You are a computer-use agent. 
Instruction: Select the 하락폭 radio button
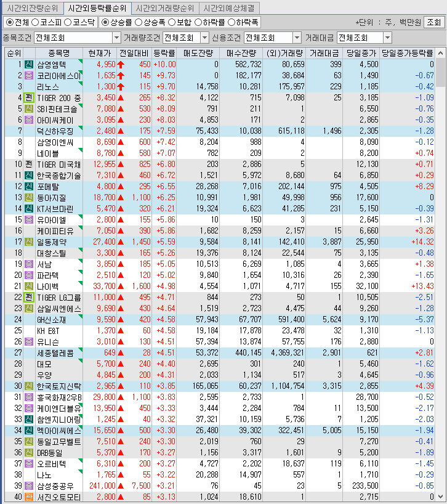(x=232, y=22)
